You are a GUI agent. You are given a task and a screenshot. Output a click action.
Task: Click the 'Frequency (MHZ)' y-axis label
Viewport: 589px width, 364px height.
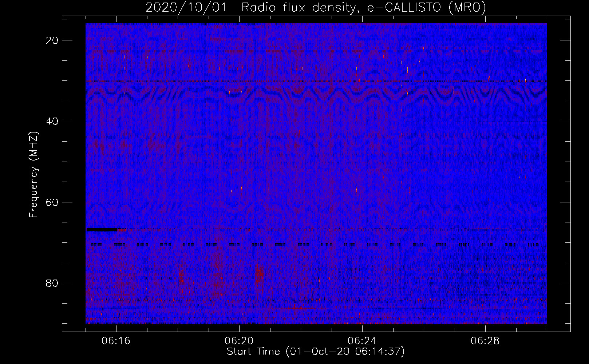click(x=33, y=174)
